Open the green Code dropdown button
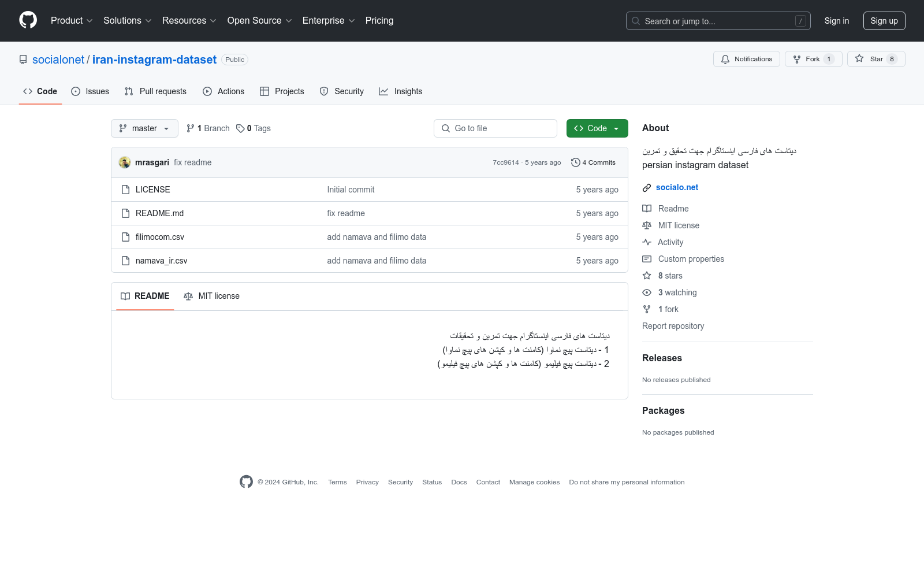The image size is (924, 578). [x=597, y=128]
